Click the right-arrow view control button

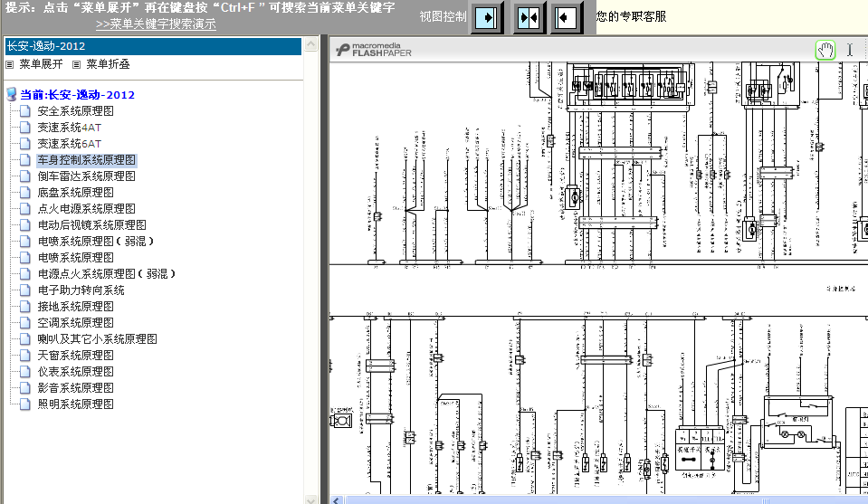487,17
